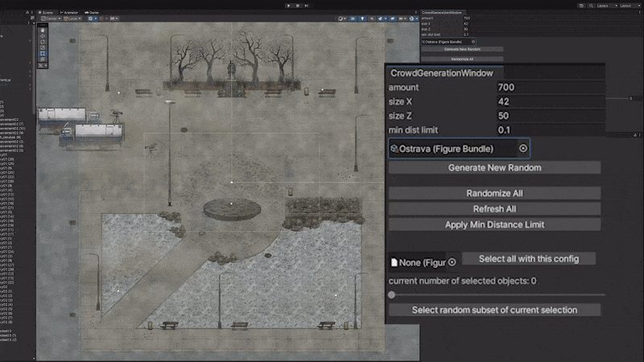
Task: Toggle 2D scene view mode
Action: (353, 19)
